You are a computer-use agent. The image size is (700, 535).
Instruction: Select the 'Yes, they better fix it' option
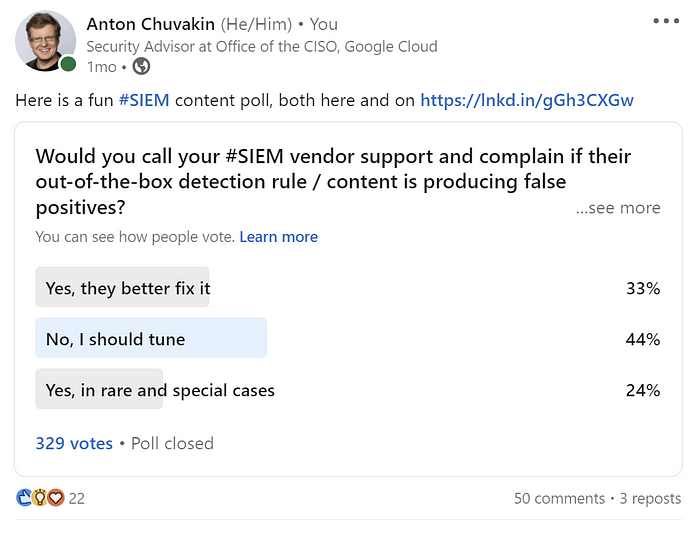point(348,287)
